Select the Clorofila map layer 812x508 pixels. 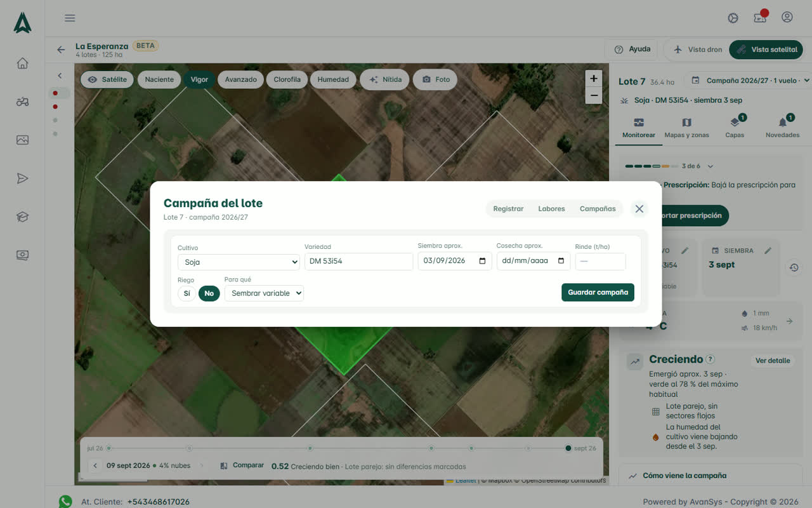(x=287, y=79)
